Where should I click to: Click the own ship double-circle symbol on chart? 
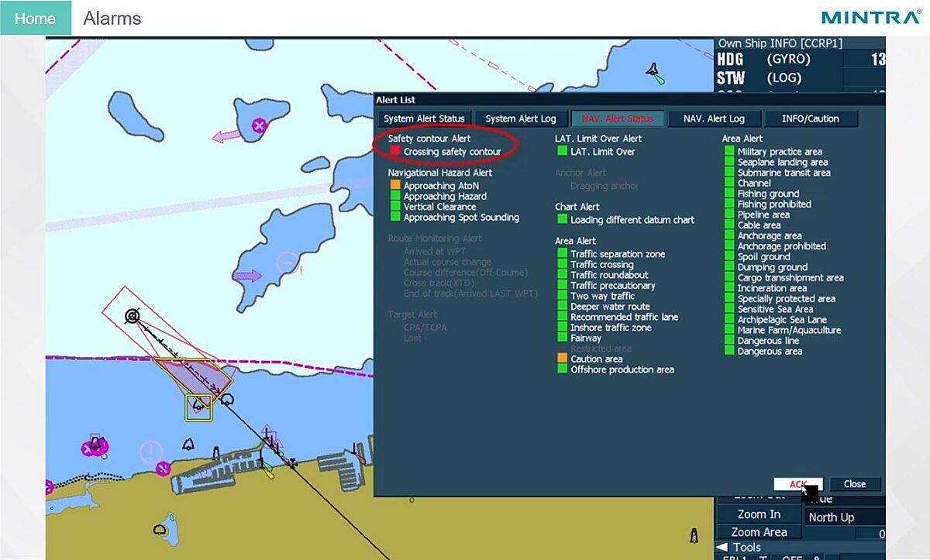tap(133, 315)
